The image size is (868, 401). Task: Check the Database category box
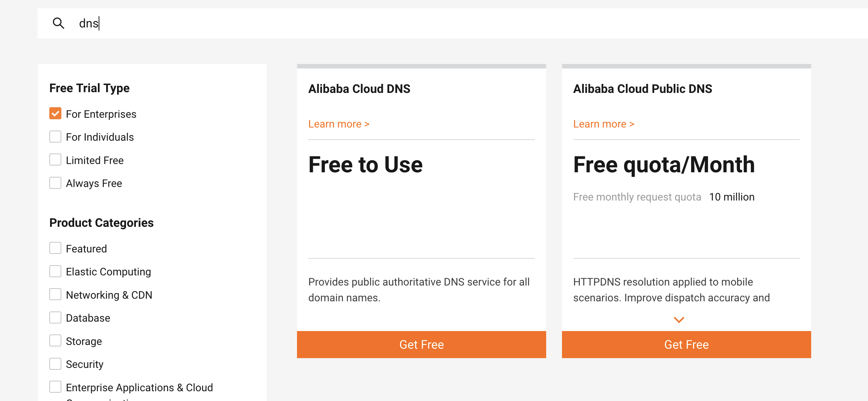pyautogui.click(x=55, y=317)
